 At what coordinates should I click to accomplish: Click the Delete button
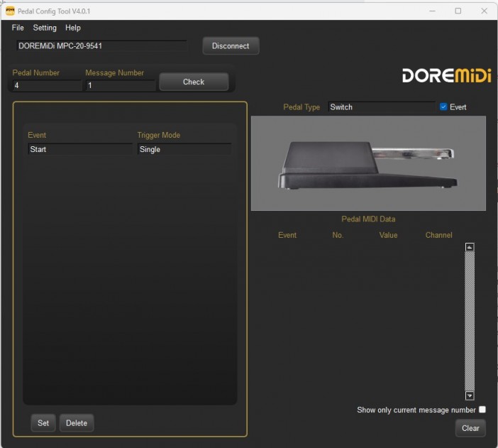pos(77,423)
